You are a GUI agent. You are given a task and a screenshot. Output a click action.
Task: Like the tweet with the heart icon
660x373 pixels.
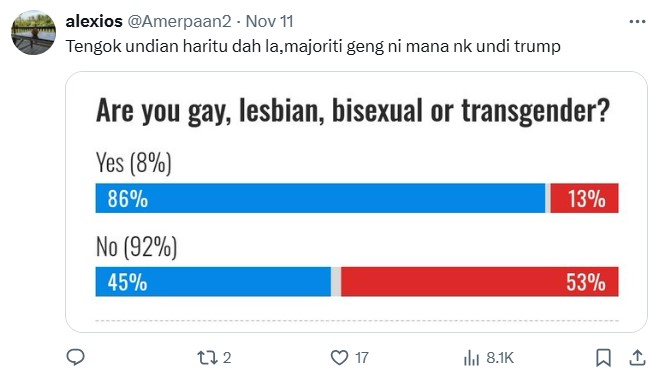[339, 357]
